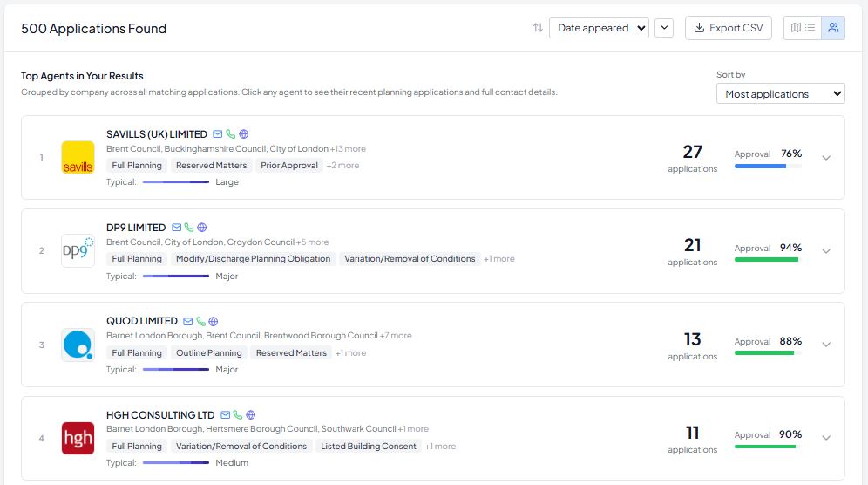Click Full Planning tag on Savills card
Image resolution: width=868 pixels, height=485 pixels.
click(137, 165)
